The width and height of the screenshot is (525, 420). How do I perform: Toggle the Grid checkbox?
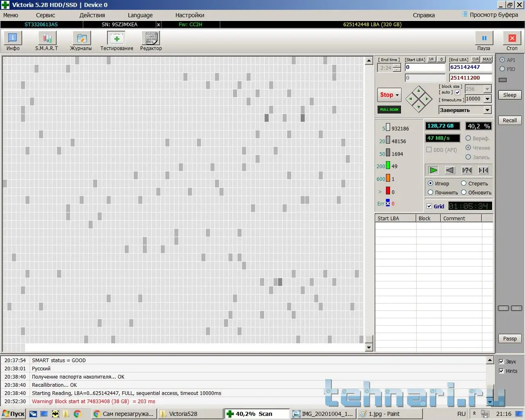(x=429, y=206)
